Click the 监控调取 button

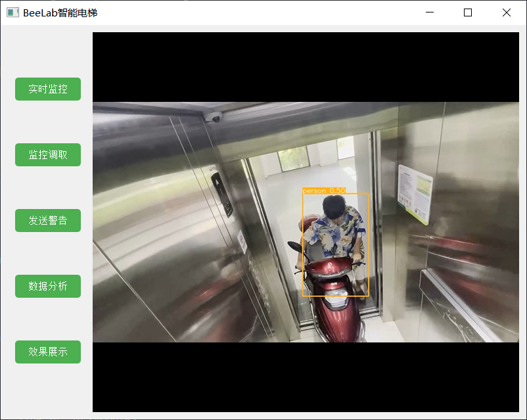pos(48,154)
